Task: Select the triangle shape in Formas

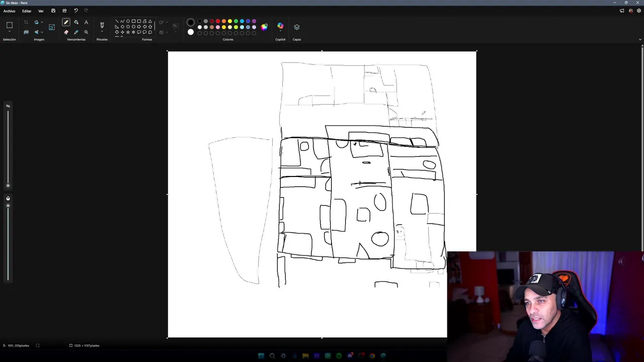Action: point(150,21)
